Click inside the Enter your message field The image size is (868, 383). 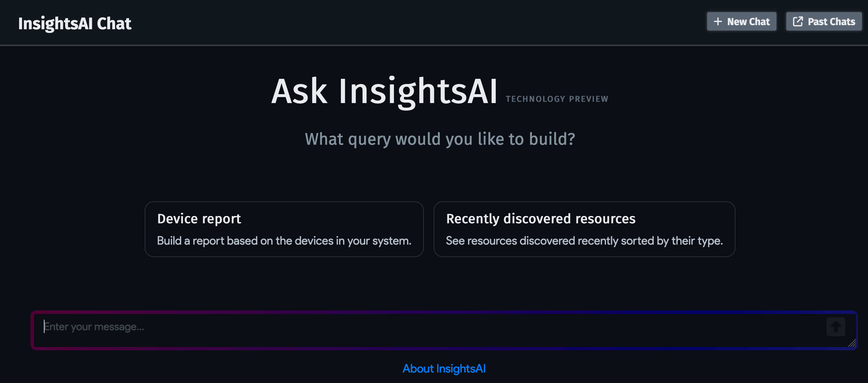coord(236,326)
